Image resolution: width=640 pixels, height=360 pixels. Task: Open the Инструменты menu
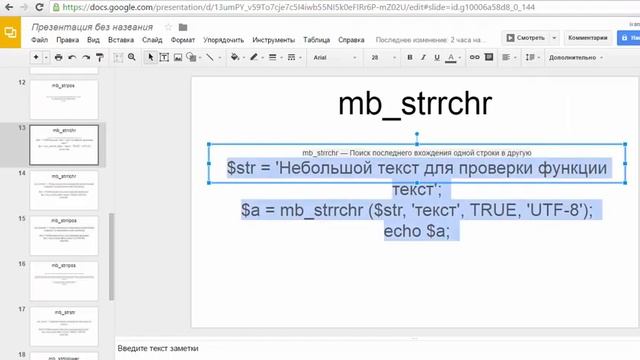273,40
